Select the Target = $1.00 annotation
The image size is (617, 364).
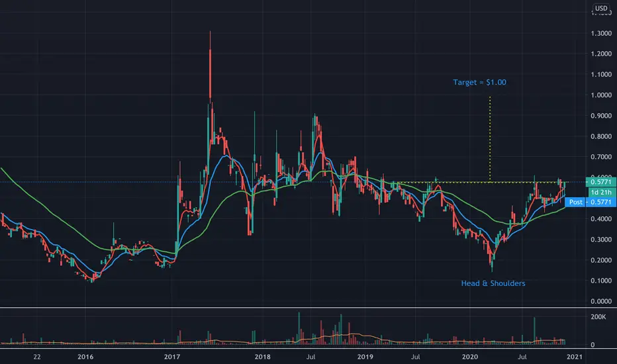click(x=479, y=82)
